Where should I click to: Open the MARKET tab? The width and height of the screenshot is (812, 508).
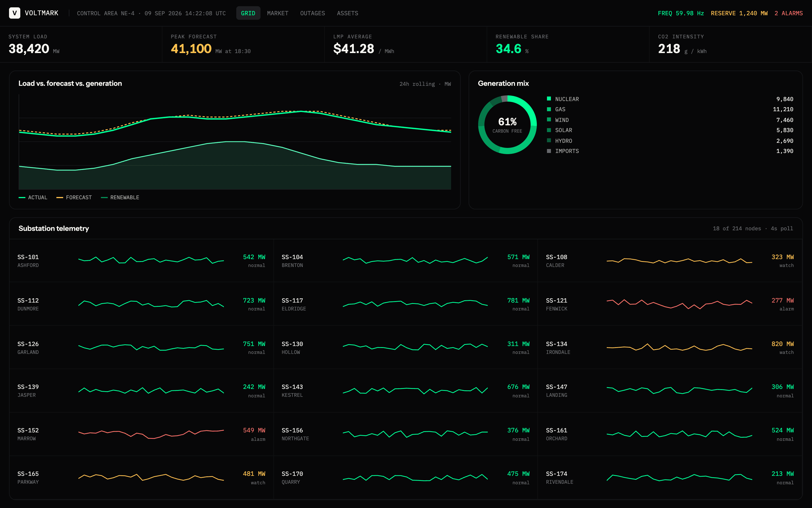tap(277, 13)
